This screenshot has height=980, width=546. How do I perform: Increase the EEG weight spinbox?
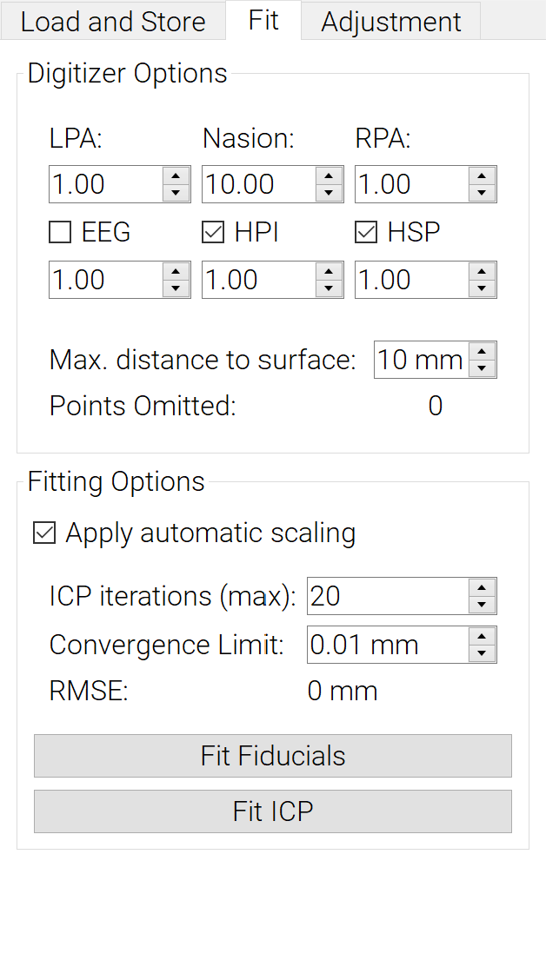click(176, 271)
